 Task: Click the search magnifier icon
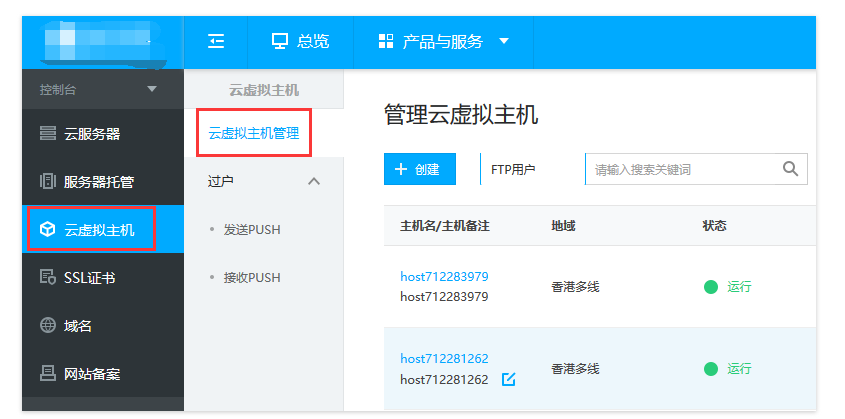click(x=791, y=169)
